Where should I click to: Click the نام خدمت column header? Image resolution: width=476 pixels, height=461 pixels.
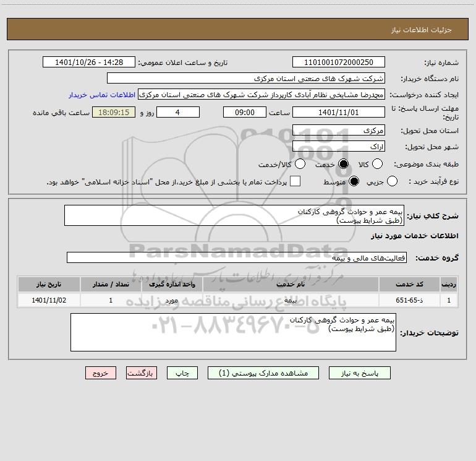291,285
